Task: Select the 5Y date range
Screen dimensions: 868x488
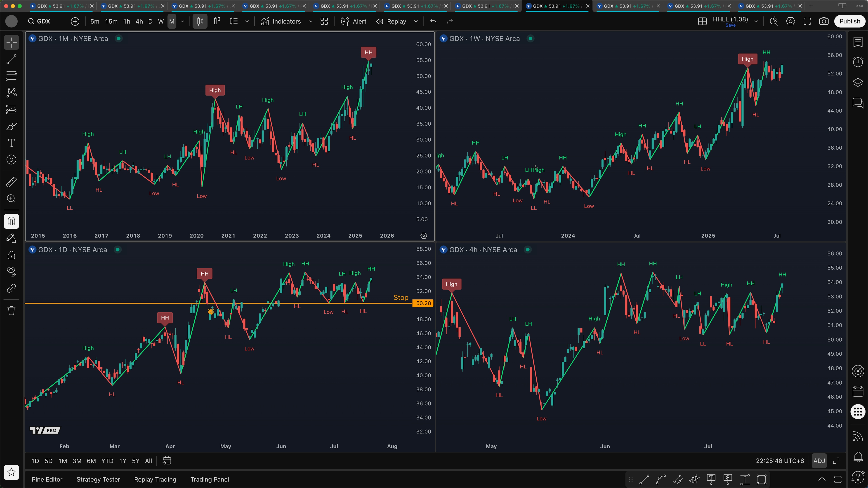Action: click(x=135, y=461)
